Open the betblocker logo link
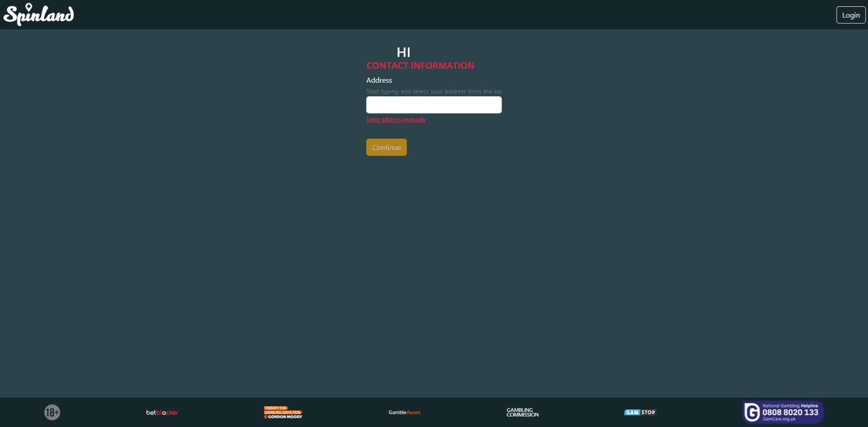Image resolution: width=868 pixels, height=427 pixels. pyautogui.click(x=162, y=413)
